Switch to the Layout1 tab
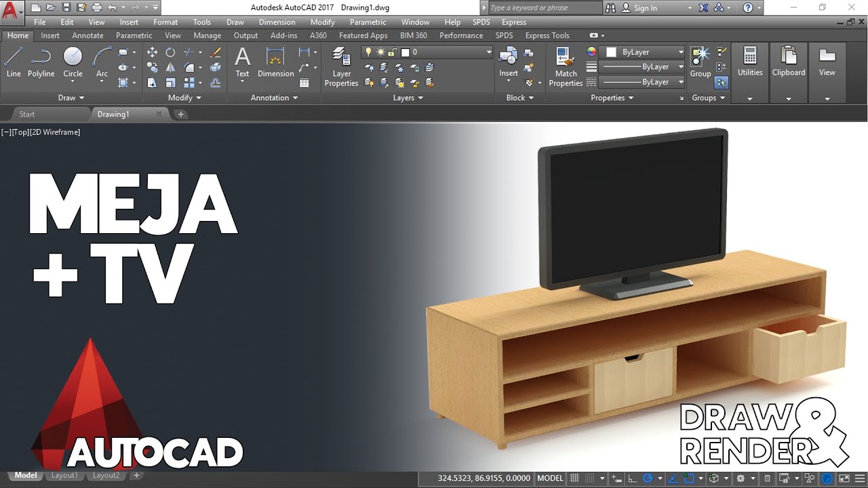The image size is (868, 488). point(64,476)
